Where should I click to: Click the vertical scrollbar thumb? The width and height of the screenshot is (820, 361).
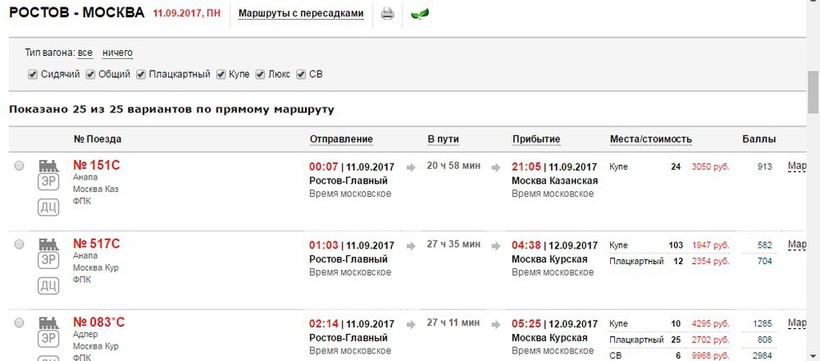pyautogui.click(x=813, y=92)
